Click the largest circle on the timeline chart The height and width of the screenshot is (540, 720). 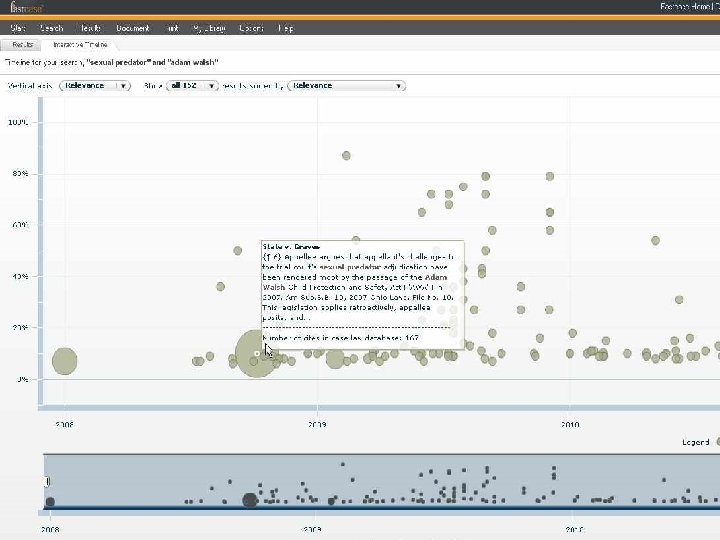coord(255,353)
